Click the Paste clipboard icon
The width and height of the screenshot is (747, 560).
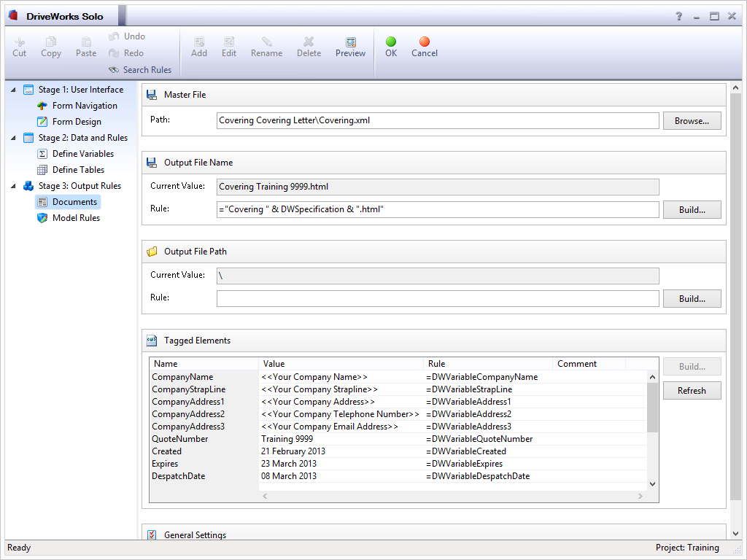click(86, 42)
